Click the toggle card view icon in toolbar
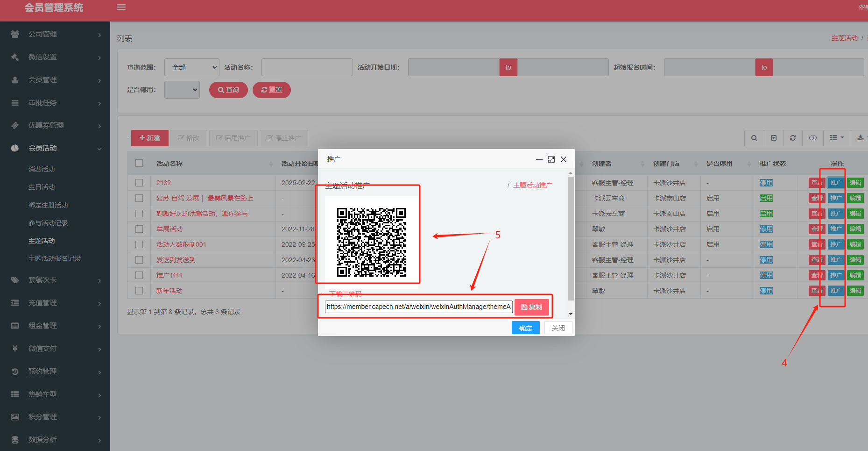This screenshot has width=868, height=451. (x=813, y=138)
